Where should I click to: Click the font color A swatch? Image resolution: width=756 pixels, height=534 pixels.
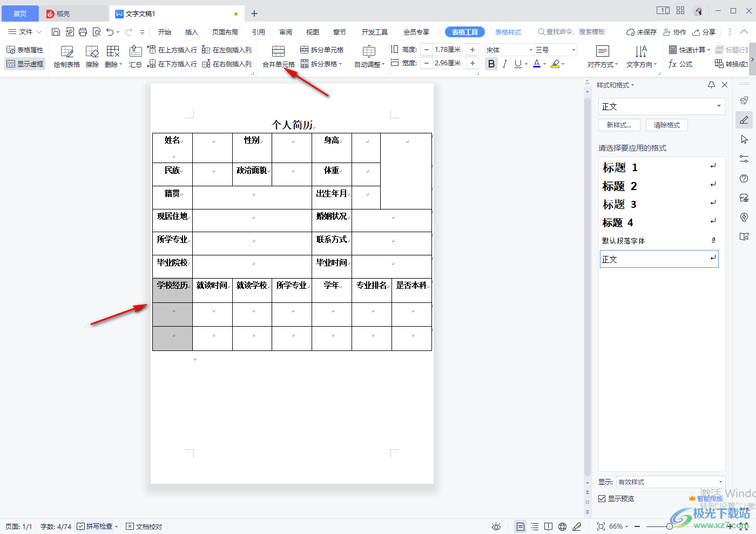point(536,64)
